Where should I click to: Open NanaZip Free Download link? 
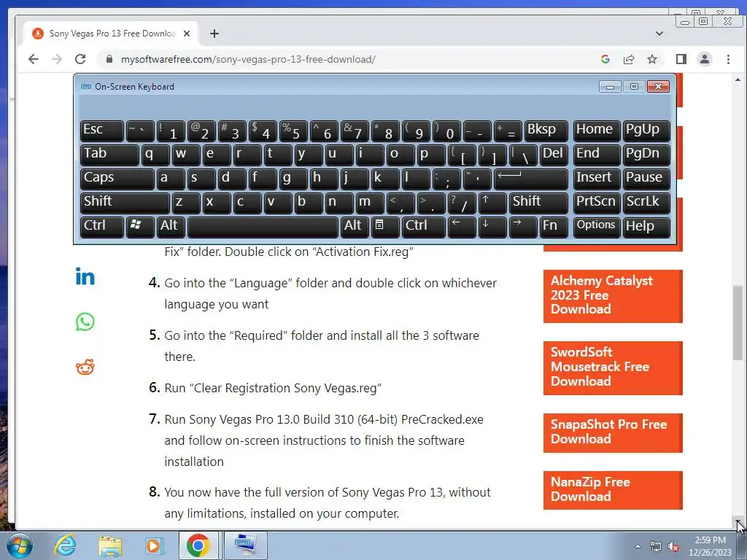click(x=613, y=490)
